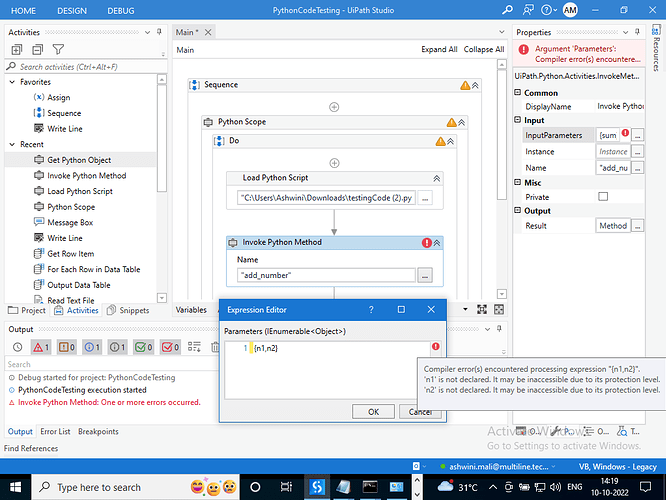Maximize the Expression Editor dialog
The width and height of the screenshot is (666, 500).
[x=401, y=310]
